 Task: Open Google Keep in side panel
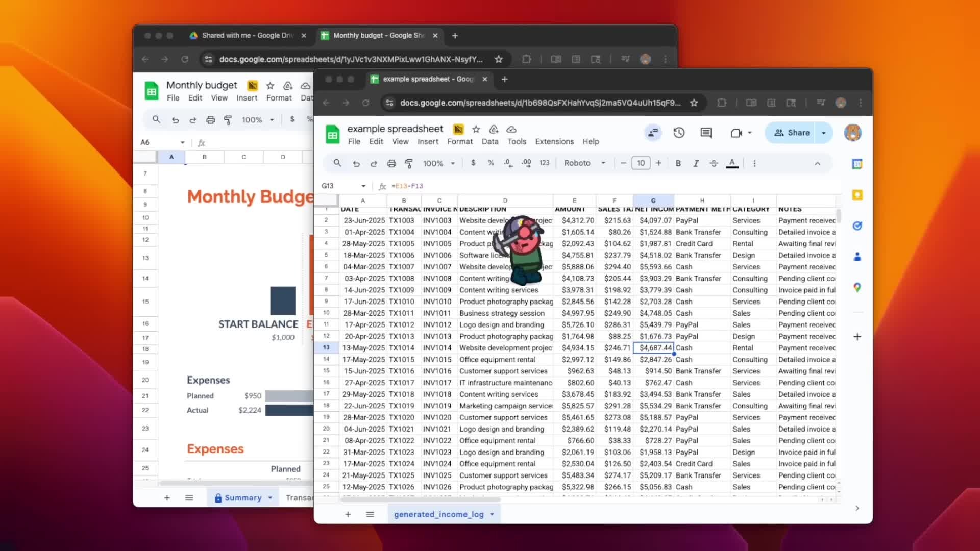[x=857, y=195]
